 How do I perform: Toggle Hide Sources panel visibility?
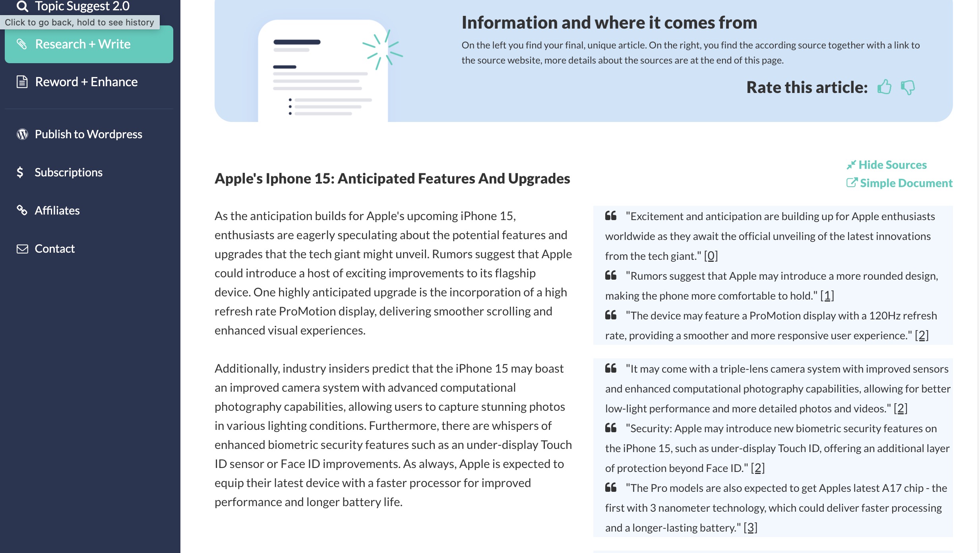[887, 164]
